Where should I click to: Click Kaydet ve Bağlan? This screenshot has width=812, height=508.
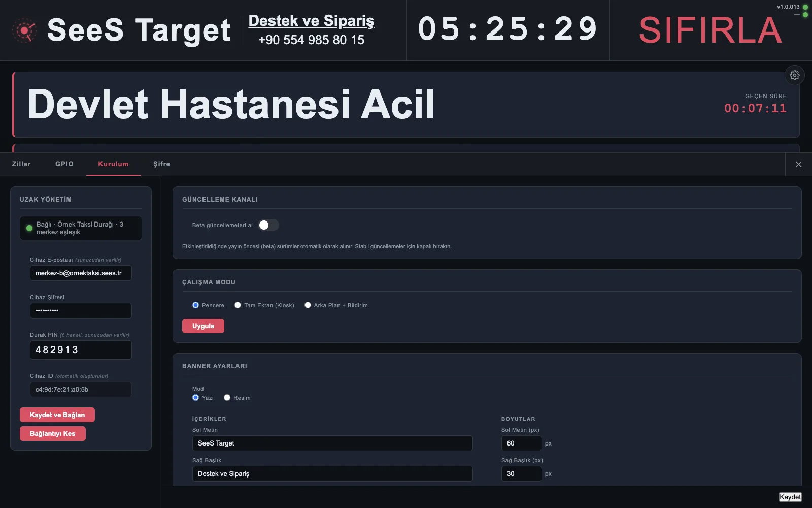[x=57, y=415]
